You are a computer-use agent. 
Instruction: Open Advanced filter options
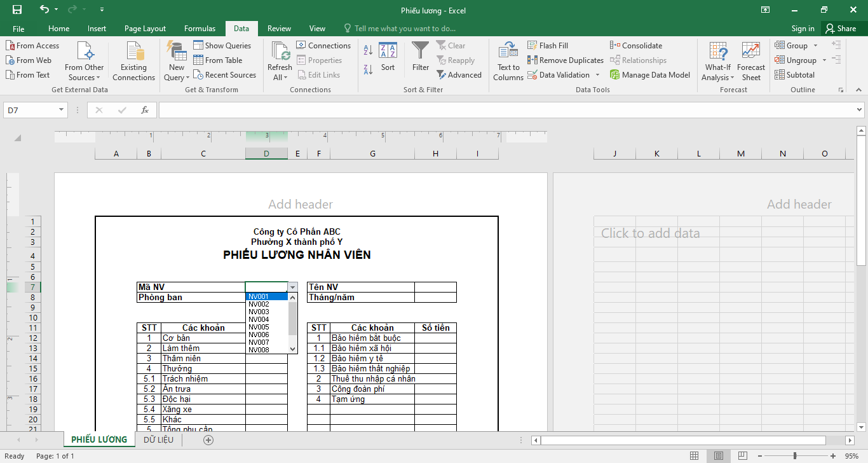coord(459,75)
